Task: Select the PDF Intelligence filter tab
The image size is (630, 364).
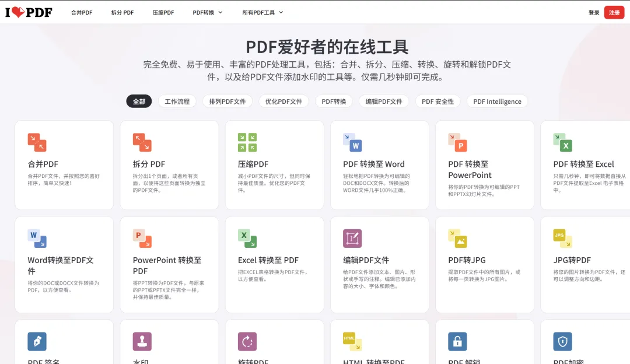Action: click(x=498, y=101)
